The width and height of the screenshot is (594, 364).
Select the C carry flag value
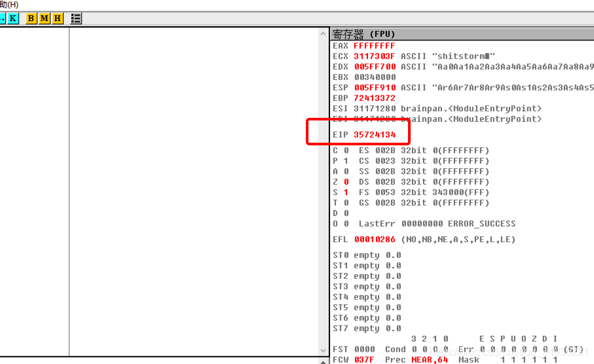pyautogui.click(x=346, y=151)
